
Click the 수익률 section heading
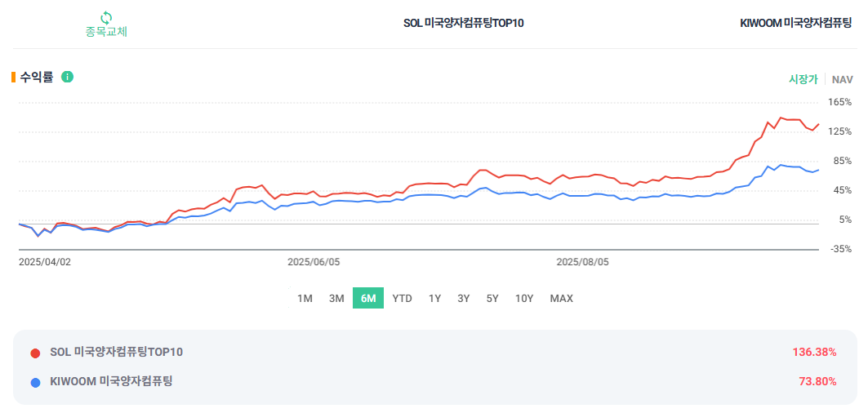[37, 78]
